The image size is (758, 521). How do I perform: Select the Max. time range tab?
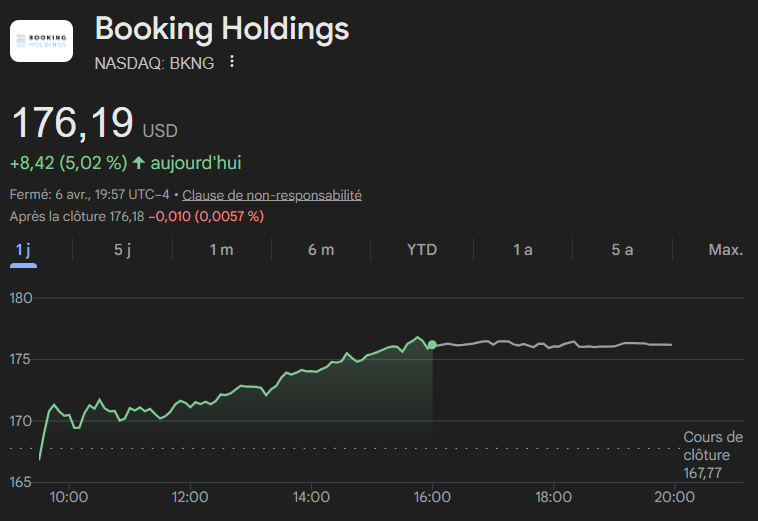725,250
